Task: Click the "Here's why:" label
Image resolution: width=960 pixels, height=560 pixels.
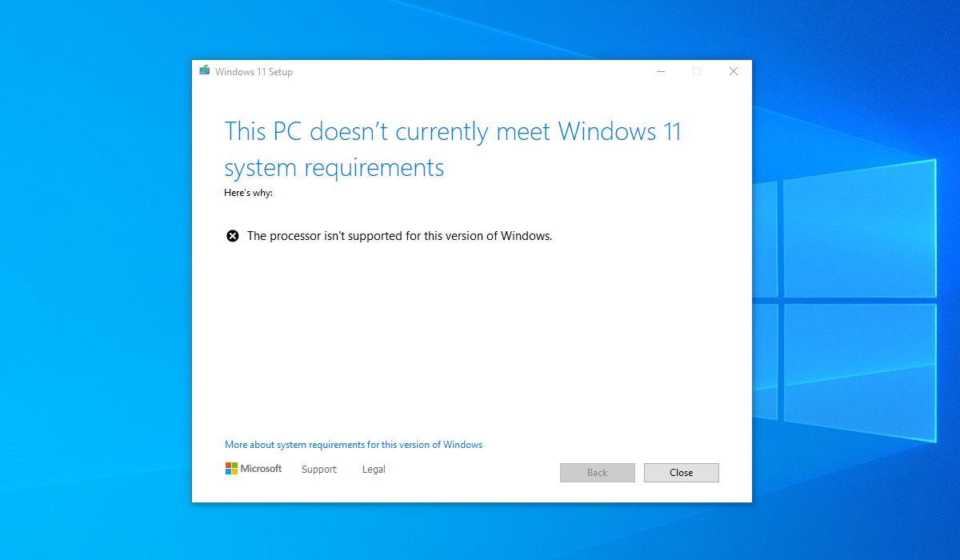Action: click(x=248, y=193)
